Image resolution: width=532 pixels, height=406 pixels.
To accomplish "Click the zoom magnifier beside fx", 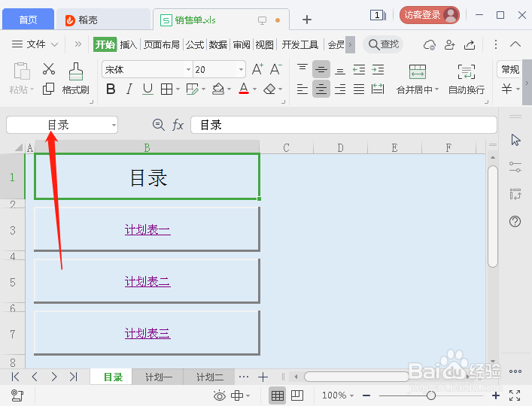I will coord(159,125).
